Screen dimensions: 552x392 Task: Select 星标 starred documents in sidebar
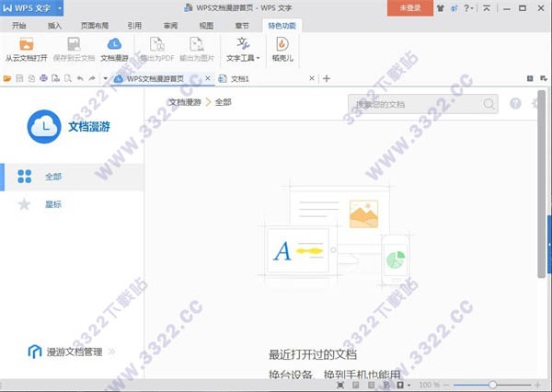(72, 204)
